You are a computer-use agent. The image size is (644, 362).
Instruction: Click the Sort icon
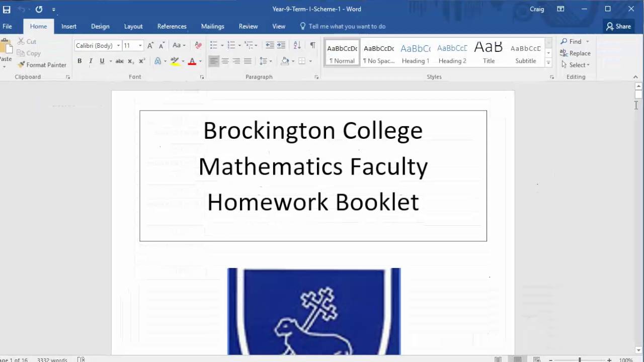coord(297,45)
